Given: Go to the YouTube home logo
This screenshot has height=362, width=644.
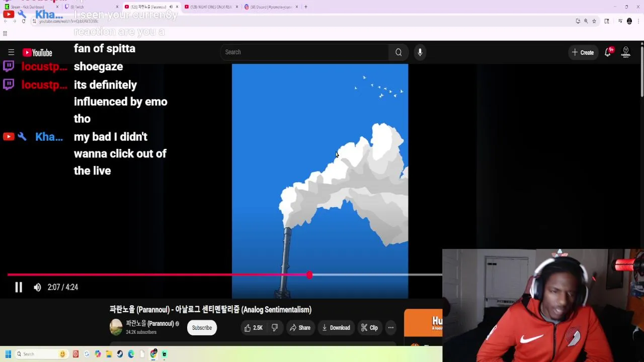Looking at the screenshot, I should click(37, 52).
